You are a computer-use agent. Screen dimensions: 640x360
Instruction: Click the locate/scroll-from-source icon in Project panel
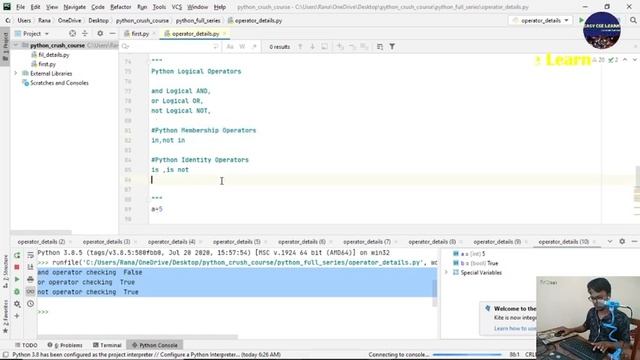pos(72,33)
